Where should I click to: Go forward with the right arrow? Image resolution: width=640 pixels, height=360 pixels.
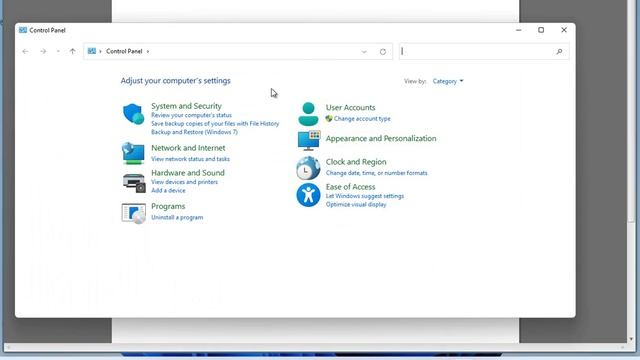pyautogui.click(x=43, y=51)
